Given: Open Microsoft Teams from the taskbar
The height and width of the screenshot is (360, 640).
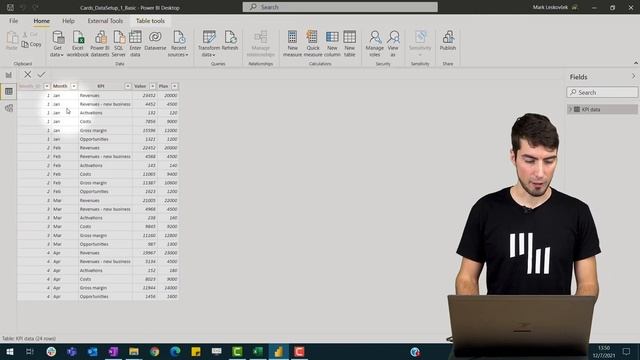Looking at the screenshot, I should pyautogui.click(x=72, y=351).
